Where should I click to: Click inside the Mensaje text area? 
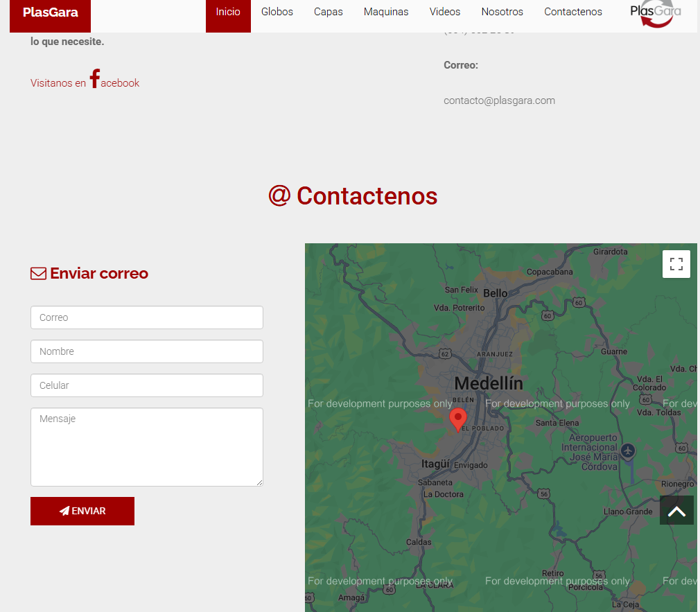[146, 446]
